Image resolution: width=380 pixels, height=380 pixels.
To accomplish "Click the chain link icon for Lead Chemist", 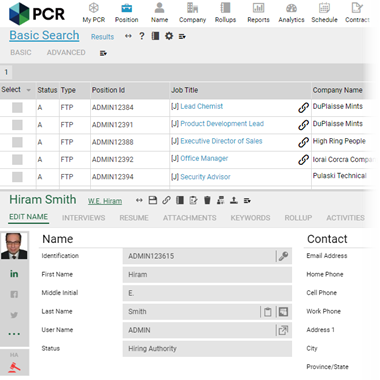I will point(303,107).
